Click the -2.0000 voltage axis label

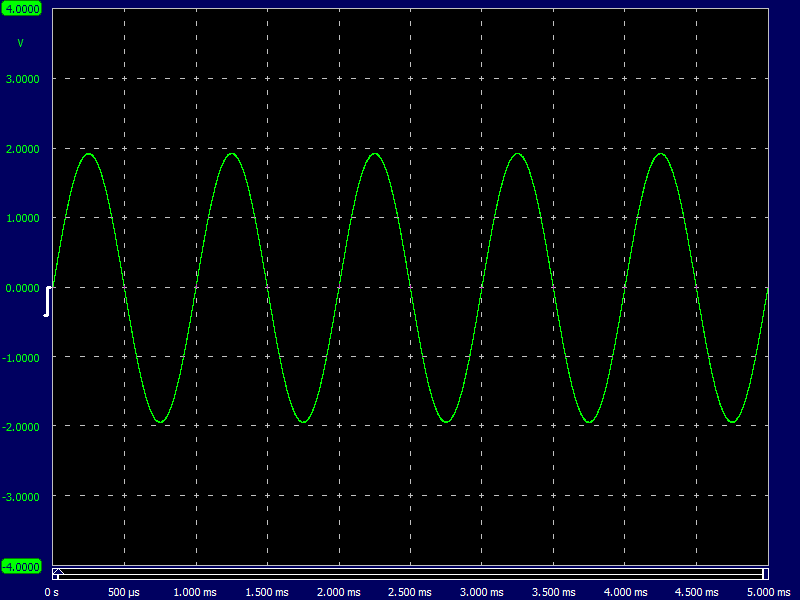point(21,428)
